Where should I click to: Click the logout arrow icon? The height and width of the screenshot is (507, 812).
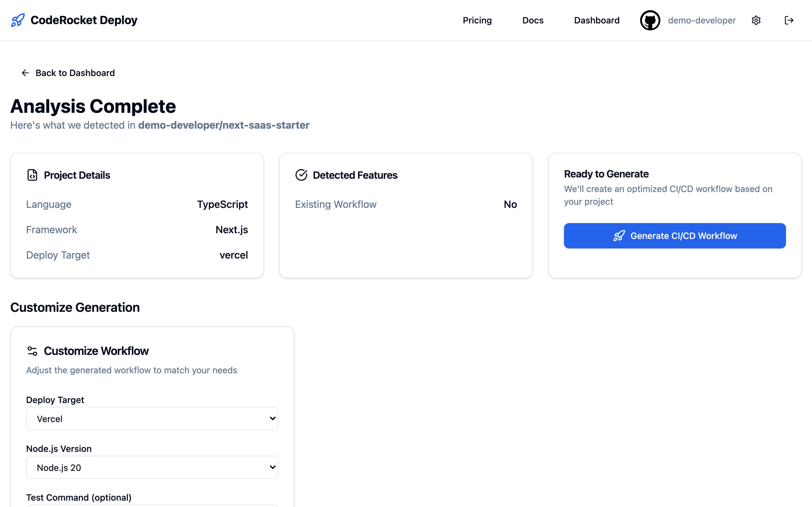click(789, 21)
